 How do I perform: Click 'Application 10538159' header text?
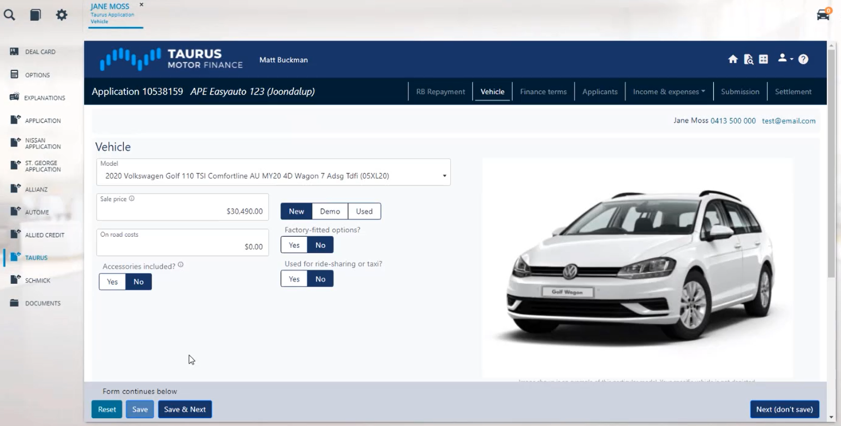coord(137,92)
